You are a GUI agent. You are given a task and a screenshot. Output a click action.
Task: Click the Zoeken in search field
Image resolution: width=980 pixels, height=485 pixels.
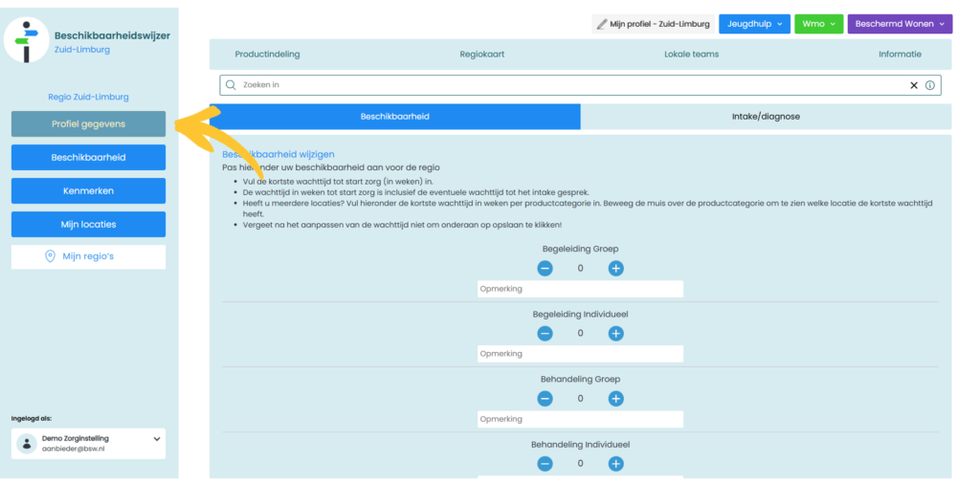[580, 85]
